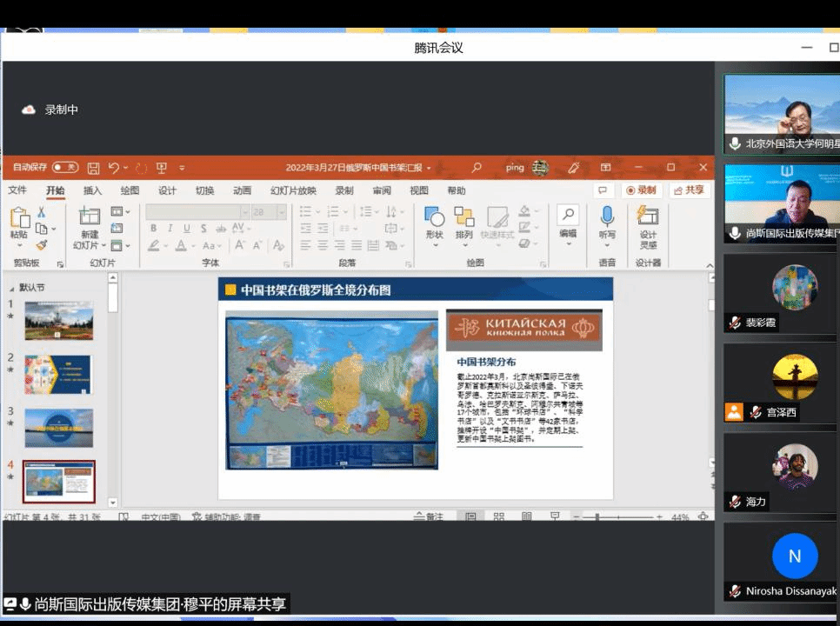Toggle the 自动保存 AutoSave switch
The width and height of the screenshot is (840, 626).
pos(65,168)
